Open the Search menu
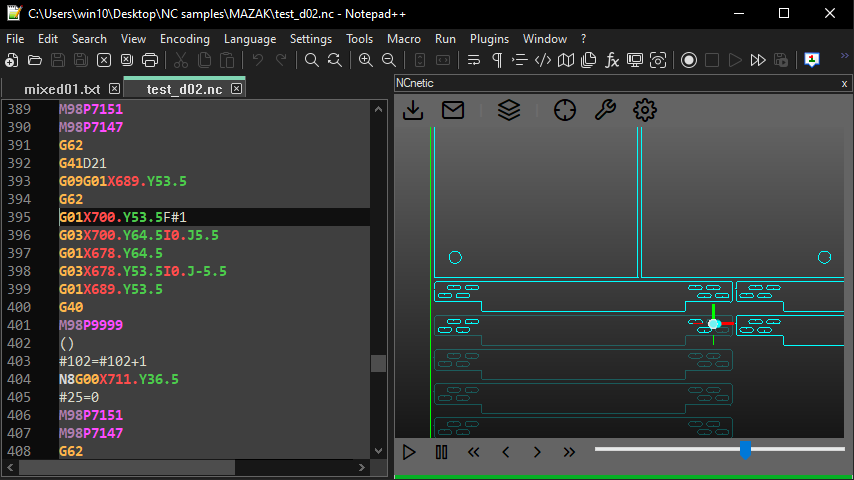 click(x=89, y=39)
